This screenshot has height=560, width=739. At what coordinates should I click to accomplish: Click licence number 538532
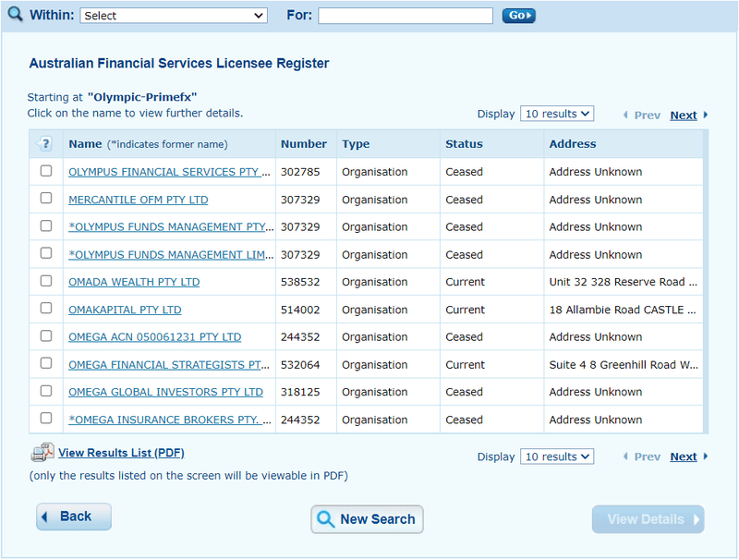300,283
